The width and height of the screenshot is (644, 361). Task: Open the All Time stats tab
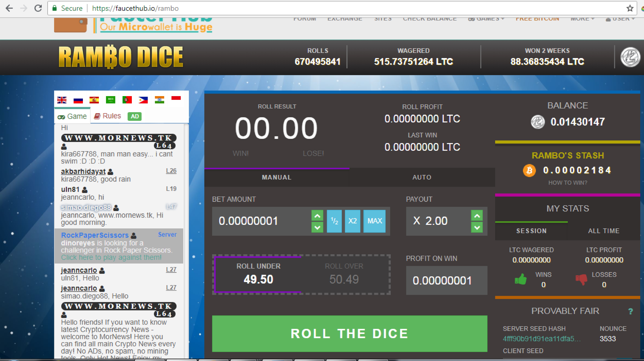click(604, 231)
